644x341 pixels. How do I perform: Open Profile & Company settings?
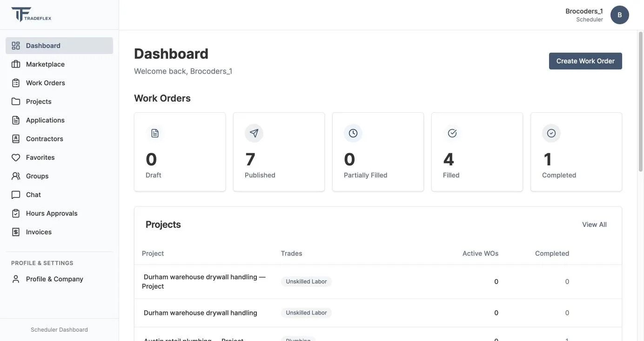(x=59, y=279)
